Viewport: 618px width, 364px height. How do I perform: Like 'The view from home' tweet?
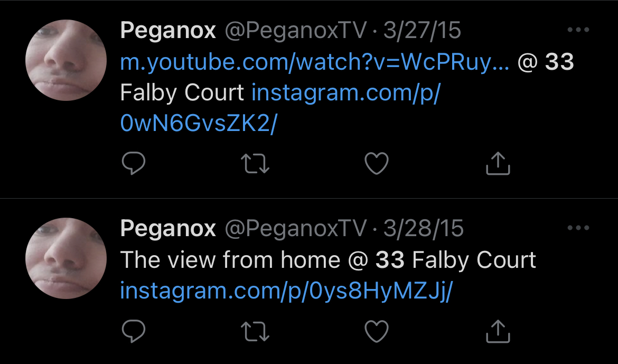[x=377, y=331]
